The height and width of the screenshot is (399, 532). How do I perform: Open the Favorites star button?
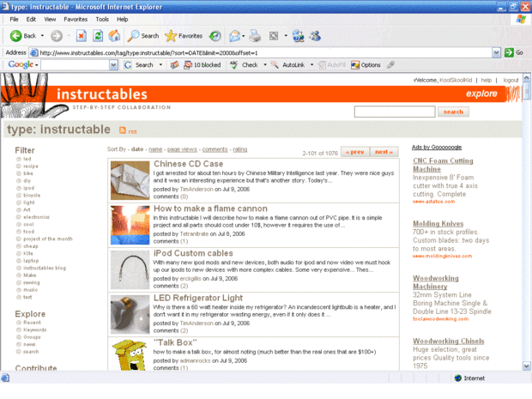pyautogui.click(x=184, y=36)
